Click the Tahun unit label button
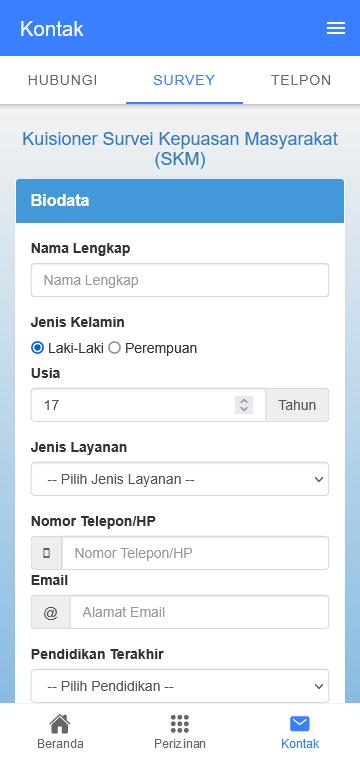 pos(297,405)
